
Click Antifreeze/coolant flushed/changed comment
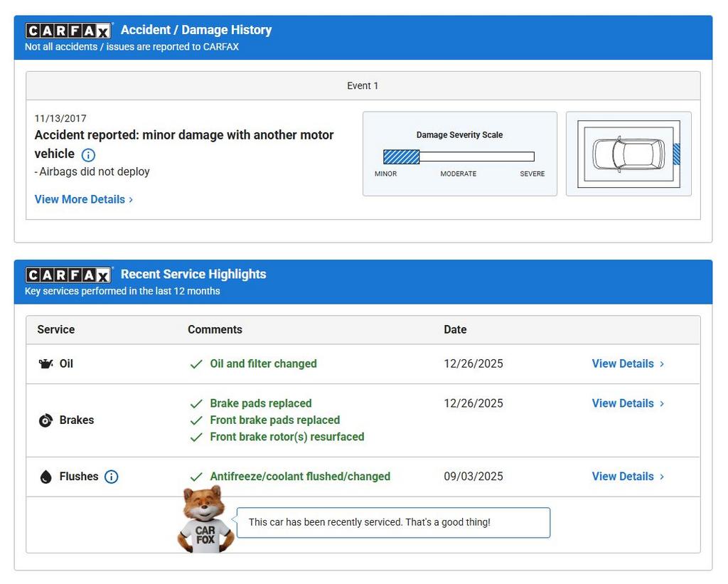(x=299, y=477)
